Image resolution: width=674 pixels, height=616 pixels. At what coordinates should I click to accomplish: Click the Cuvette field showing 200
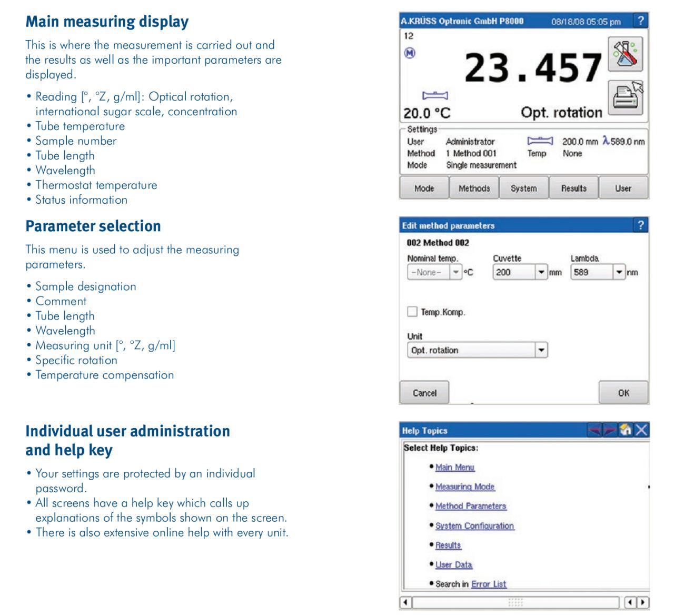point(514,272)
